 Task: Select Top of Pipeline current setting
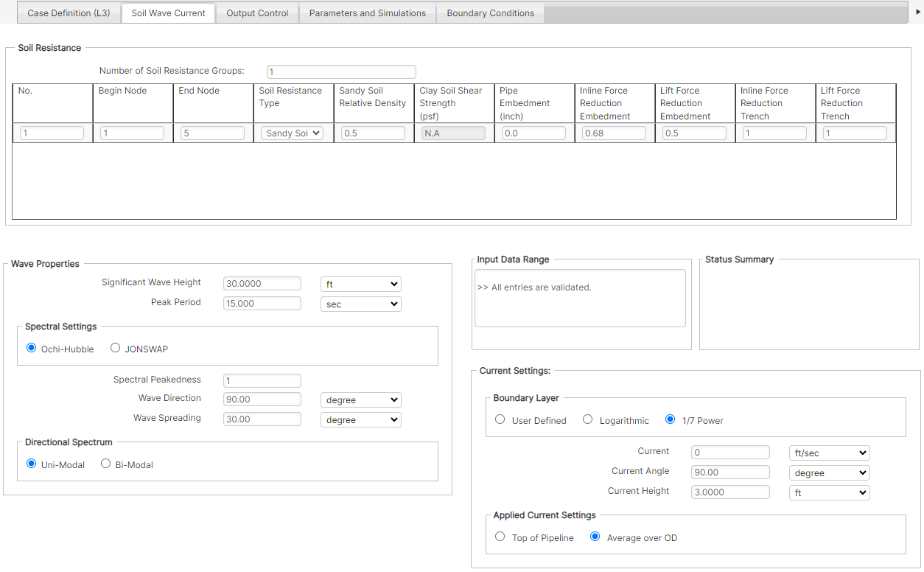pyautogui.click(x=500, y=537)
